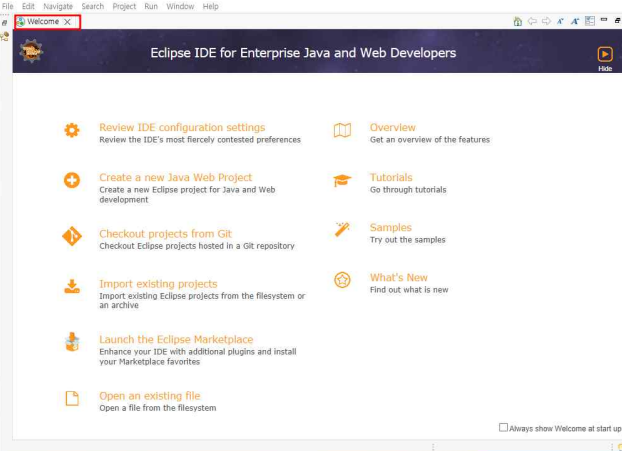Viewport: 622px width, 451px height.
Task: Click 'Review the IDE's most fiercely contested preferences'
Action: [x=200, y=140]
